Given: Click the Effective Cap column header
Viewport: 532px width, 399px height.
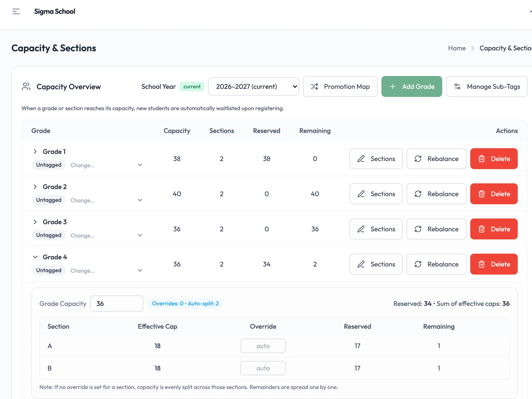Looking at the screenshot, I should (157, 326).
